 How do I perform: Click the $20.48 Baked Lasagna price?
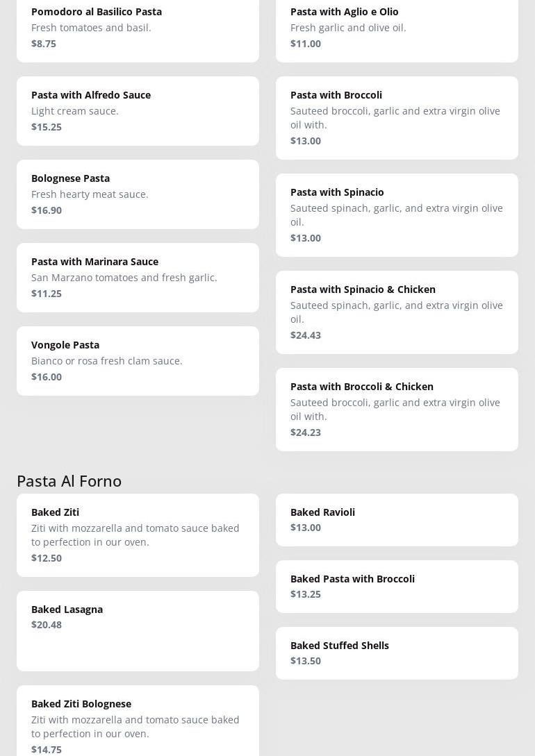(47, 625)
